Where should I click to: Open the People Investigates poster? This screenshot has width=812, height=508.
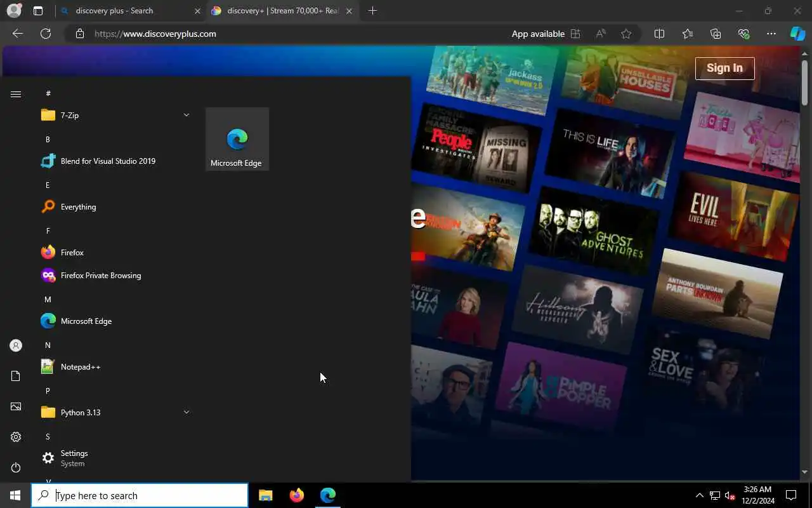477,147
